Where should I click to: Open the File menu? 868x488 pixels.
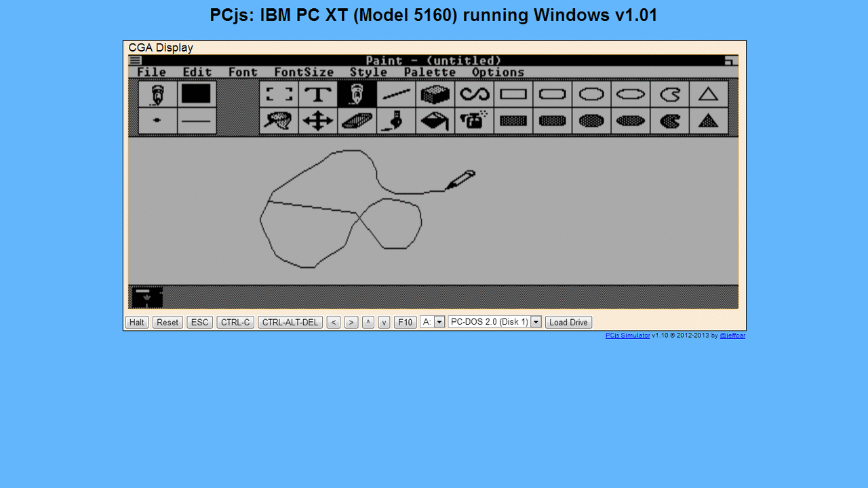point(151,72)
